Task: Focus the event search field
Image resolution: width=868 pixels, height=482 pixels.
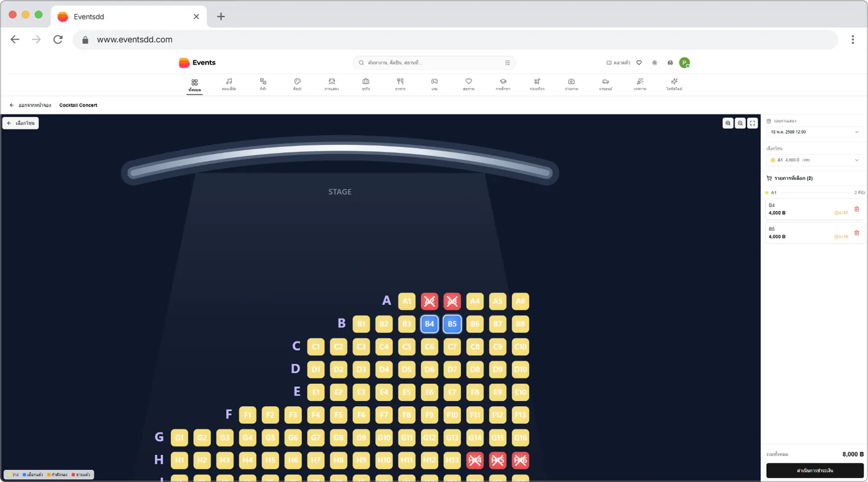Action: pos(434,63)
